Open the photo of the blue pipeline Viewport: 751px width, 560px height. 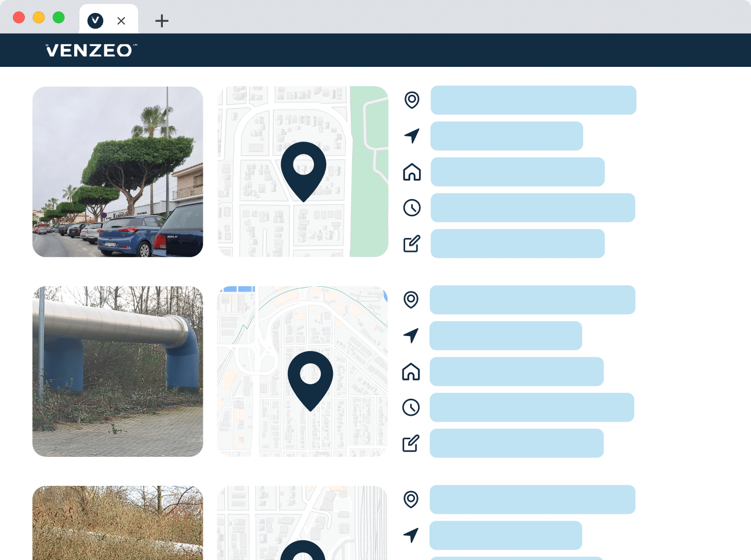(x=118, y=371)
